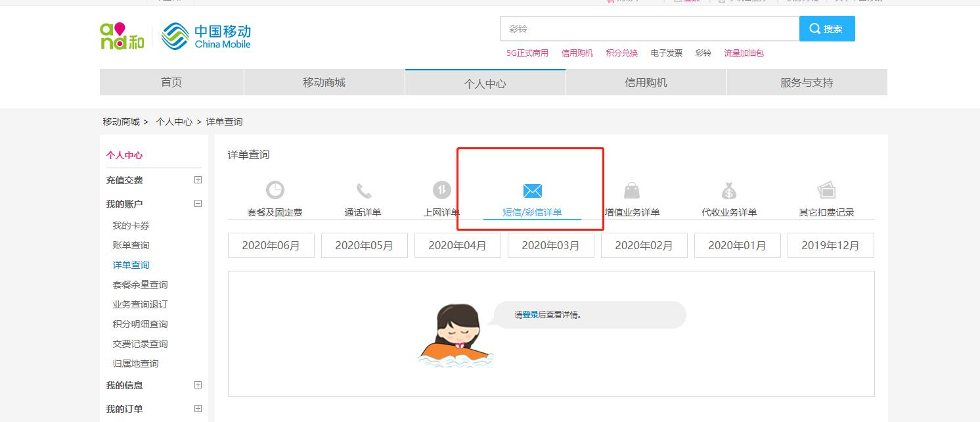
Task: Open the 服务与支持 navigation tab
Action: [806, 82]
